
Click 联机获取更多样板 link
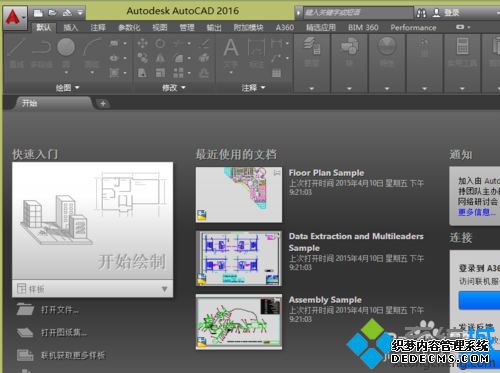click(73, 355)
